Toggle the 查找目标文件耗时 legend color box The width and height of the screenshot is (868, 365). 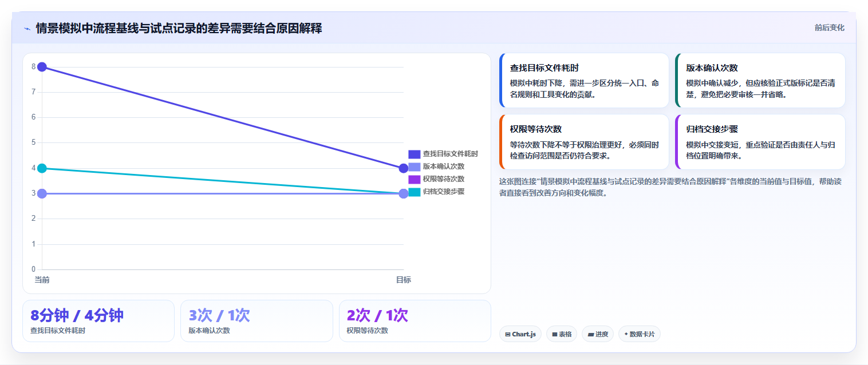415,154
